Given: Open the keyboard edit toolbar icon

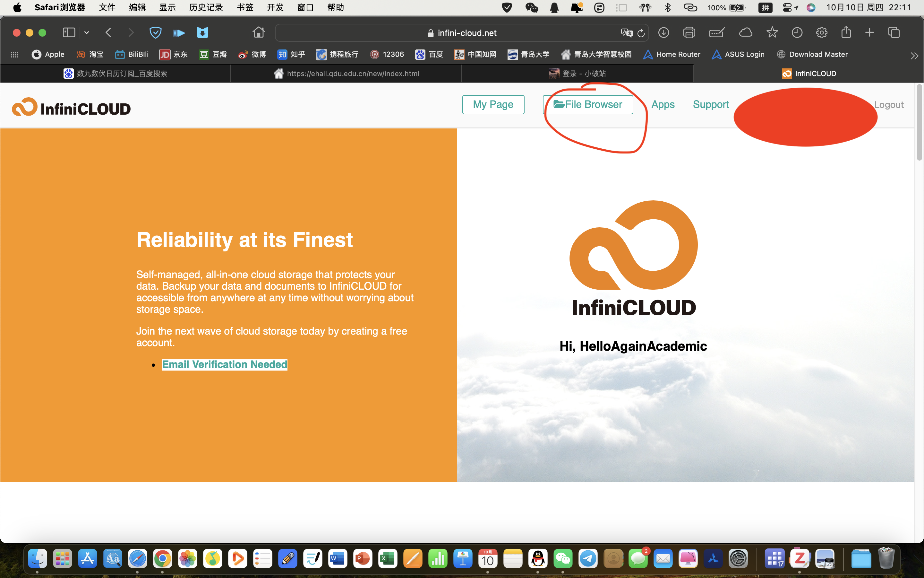Looking at the screenshot, I should point(717,33).
